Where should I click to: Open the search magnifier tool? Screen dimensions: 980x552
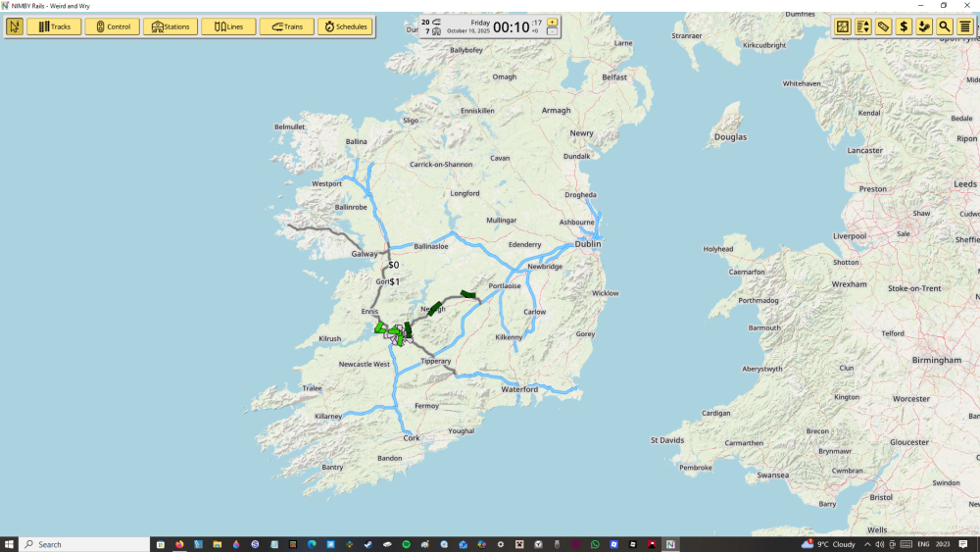click(x=945, y=26)
